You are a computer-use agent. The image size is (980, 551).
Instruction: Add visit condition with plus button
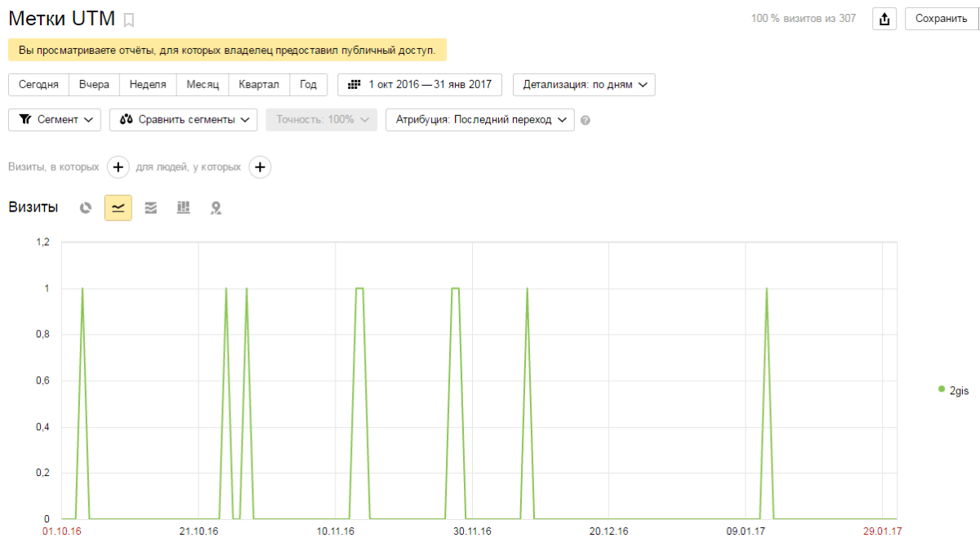[118, 167]
